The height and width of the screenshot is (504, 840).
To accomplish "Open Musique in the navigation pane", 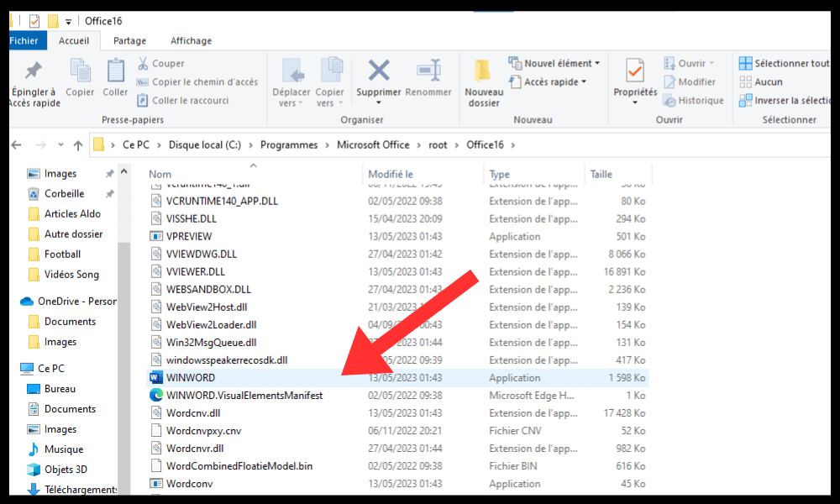I will click(x=64, y=449).
